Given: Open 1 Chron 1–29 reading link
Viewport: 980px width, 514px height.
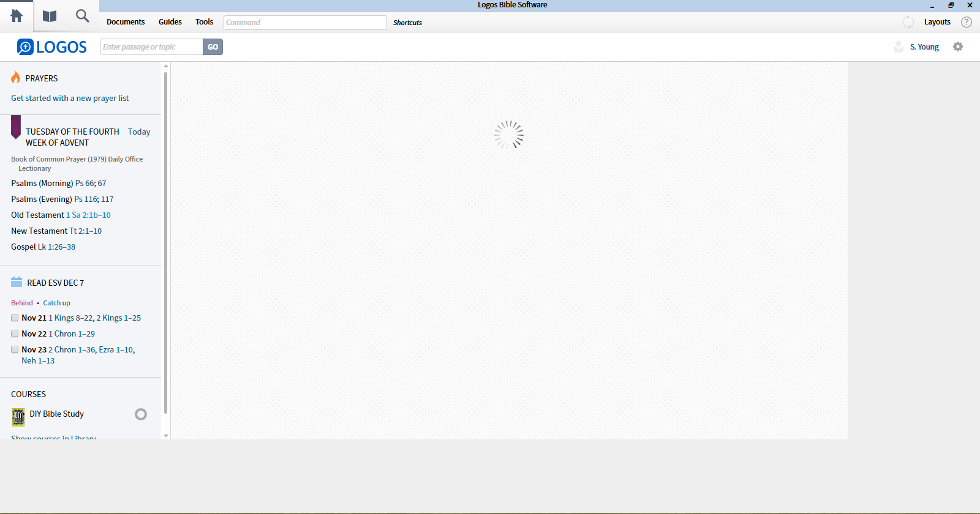Looking at the screenshot, I should pyautogui.click(x=72, y=333).
